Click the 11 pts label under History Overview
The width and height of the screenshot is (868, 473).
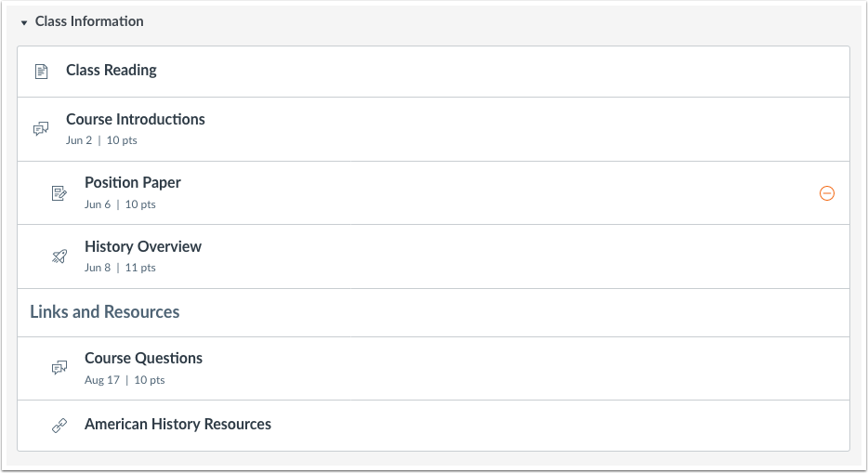140,268
